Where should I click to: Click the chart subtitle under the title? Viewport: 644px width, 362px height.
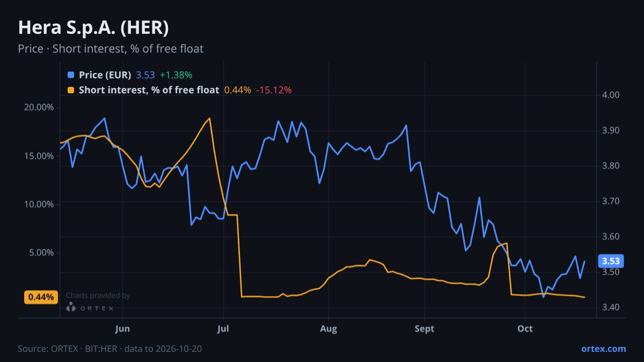click(111, 49)
